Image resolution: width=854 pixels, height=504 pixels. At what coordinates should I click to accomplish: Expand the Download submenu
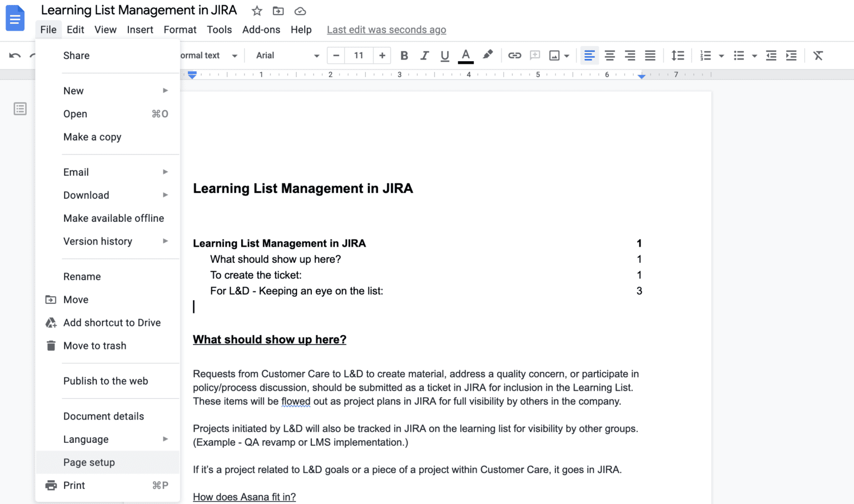86,195
